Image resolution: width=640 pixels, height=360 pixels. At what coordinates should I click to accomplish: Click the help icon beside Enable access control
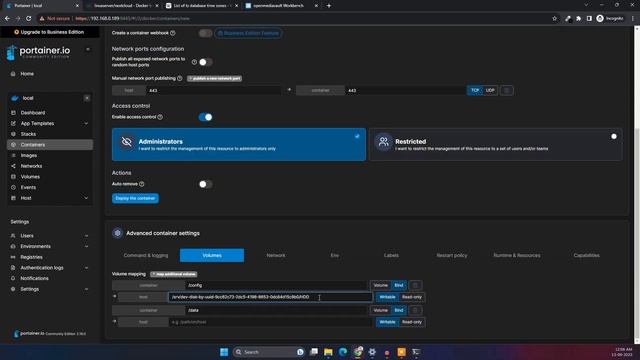160,117
